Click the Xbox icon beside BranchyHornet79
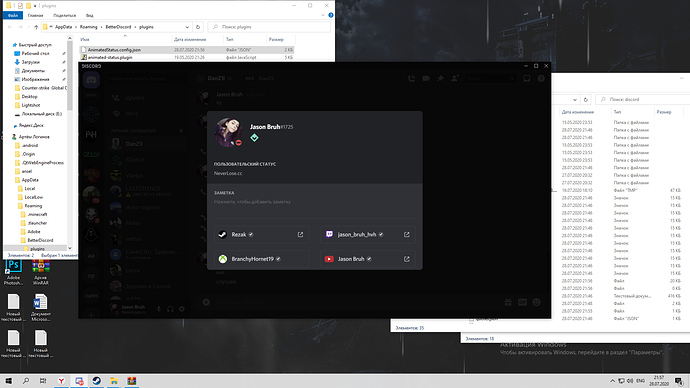 coord(223,259)
